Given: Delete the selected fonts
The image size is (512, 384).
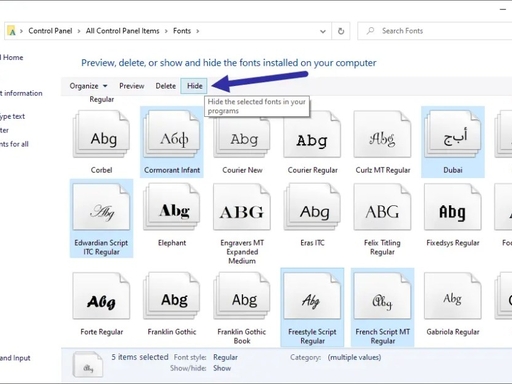Looking at the screenshot, I should [166, 86].
